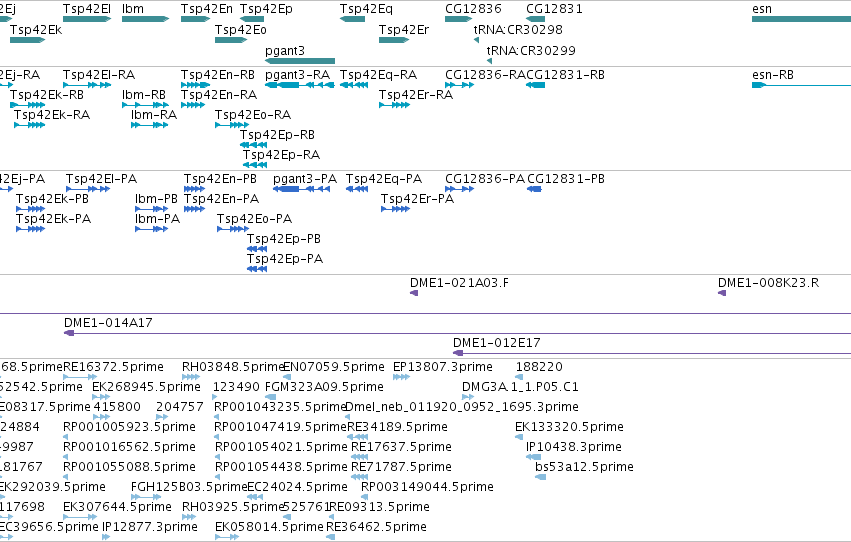
Task: Select the esn gene bar
Action: point(801,19)
